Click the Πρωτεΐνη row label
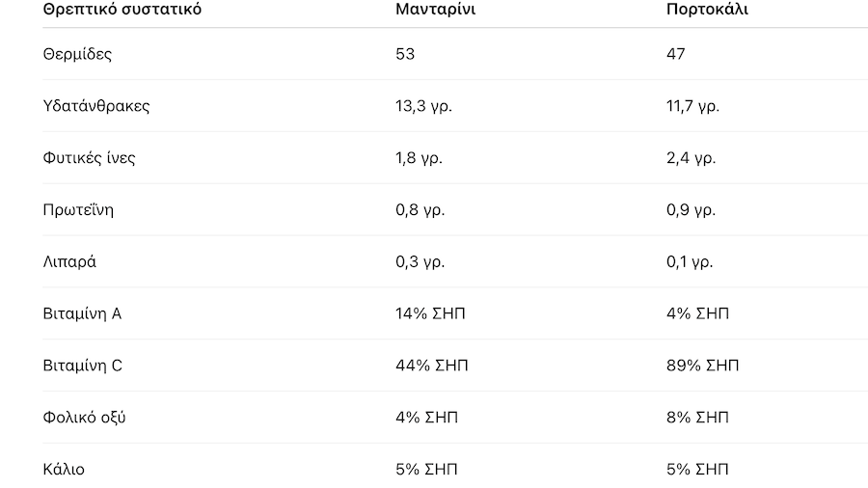868x488 pixels. [78, 210]
